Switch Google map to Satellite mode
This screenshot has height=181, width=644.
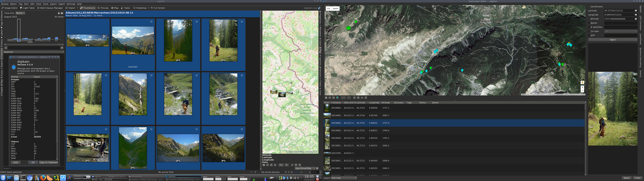[x=336, y=8]
